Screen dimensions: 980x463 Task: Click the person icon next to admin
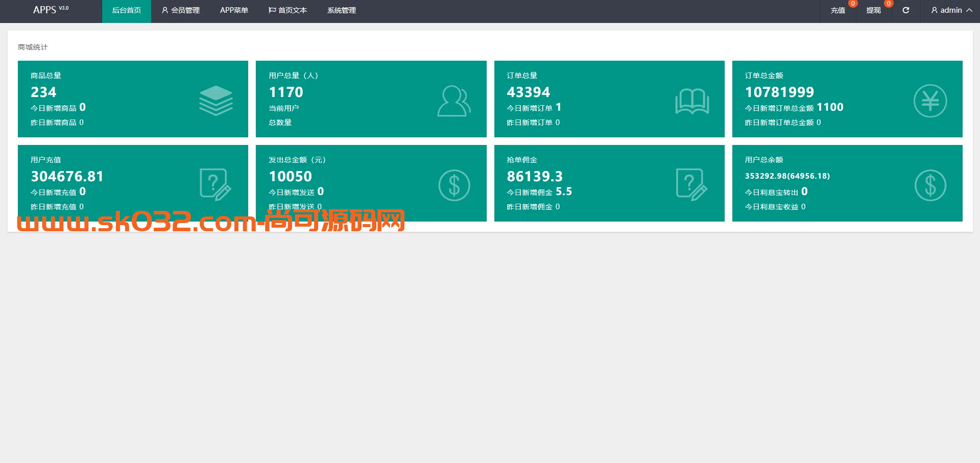pos(934,10)
